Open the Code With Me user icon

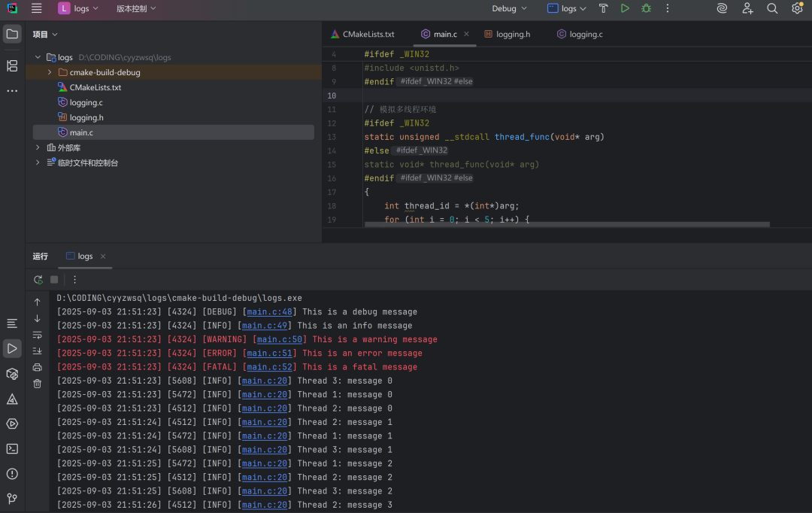[747, 8]
